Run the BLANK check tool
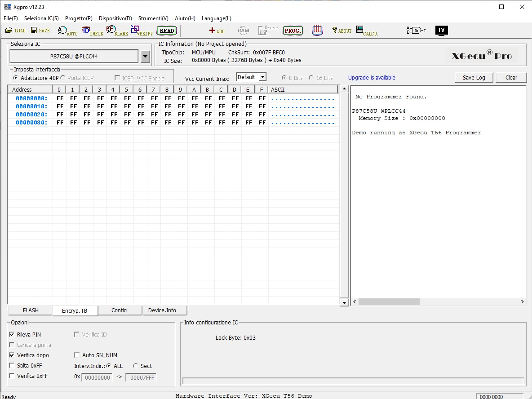Screen dimensions: 532x399 click(117, 31)
